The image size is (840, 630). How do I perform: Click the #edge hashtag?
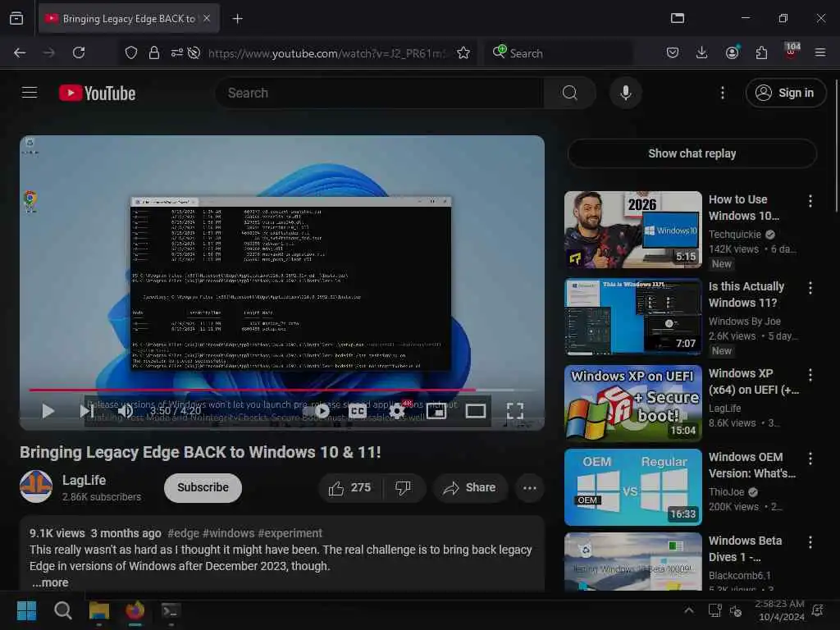[183, 533]
